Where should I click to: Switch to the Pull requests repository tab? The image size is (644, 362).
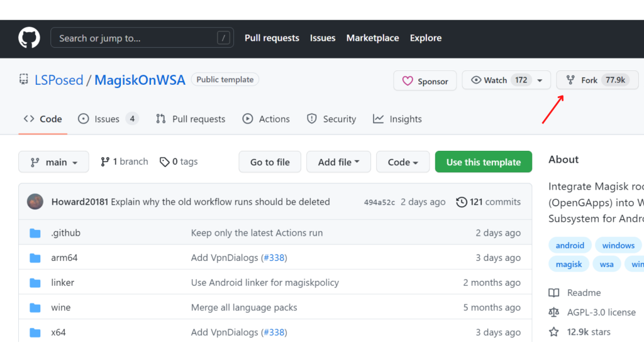click(x=191, y=119)
